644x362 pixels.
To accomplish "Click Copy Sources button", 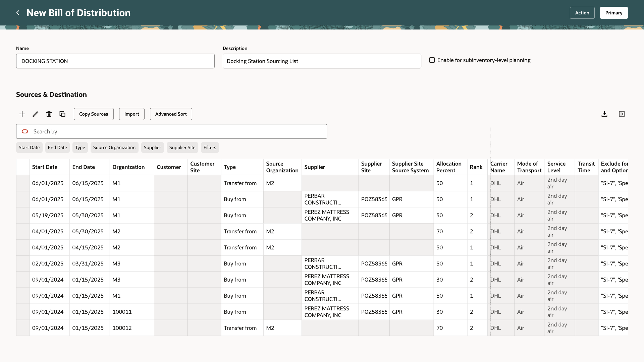I will [x=94, y=114].
